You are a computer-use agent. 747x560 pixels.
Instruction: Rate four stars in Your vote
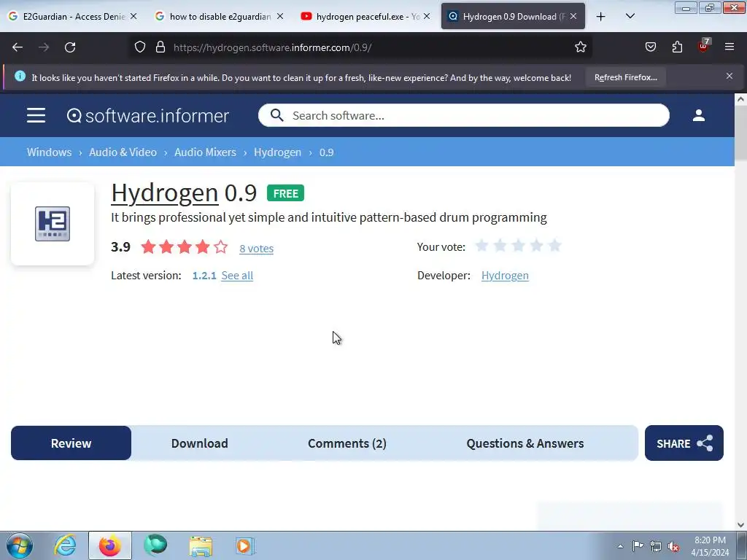coord(536,246)
